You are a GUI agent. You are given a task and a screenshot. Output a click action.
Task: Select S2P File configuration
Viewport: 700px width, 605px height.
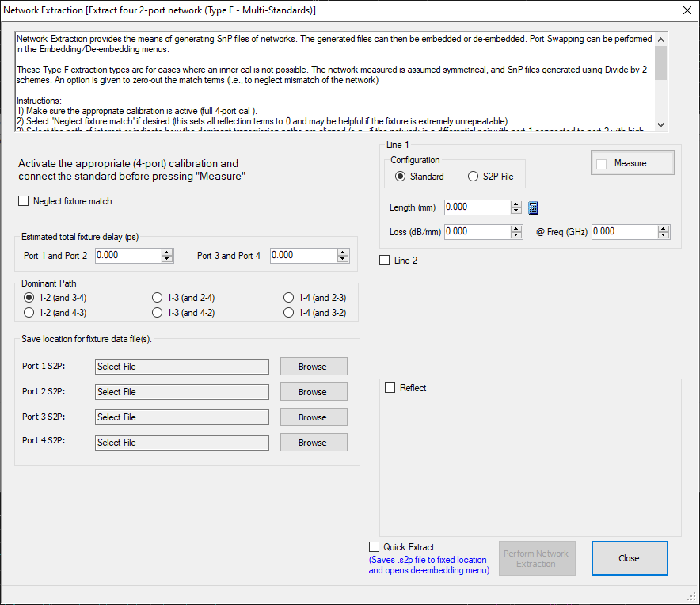pos(474,177)
